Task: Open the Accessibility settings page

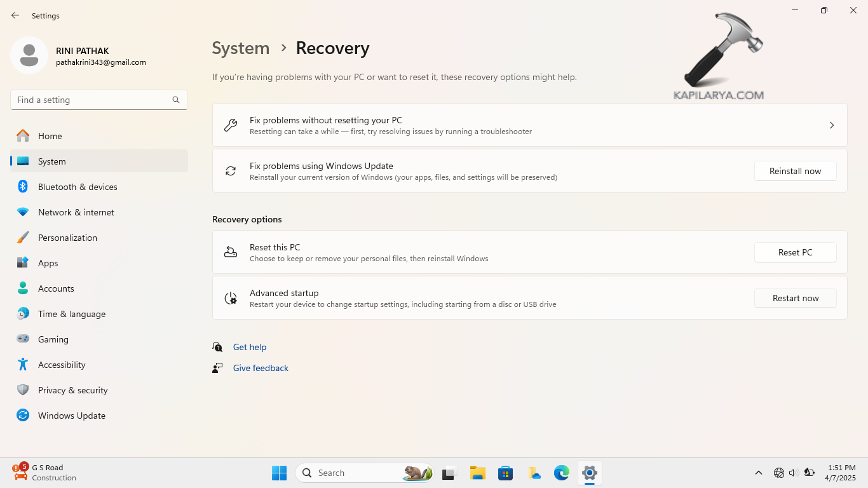Action: [x=62, y=365]
